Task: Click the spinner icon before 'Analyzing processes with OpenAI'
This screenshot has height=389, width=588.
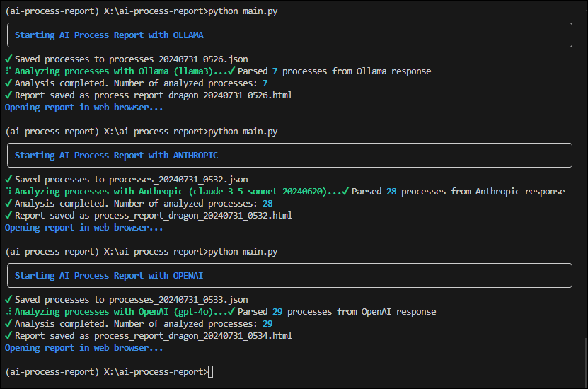Action: (x=9, y=311)
